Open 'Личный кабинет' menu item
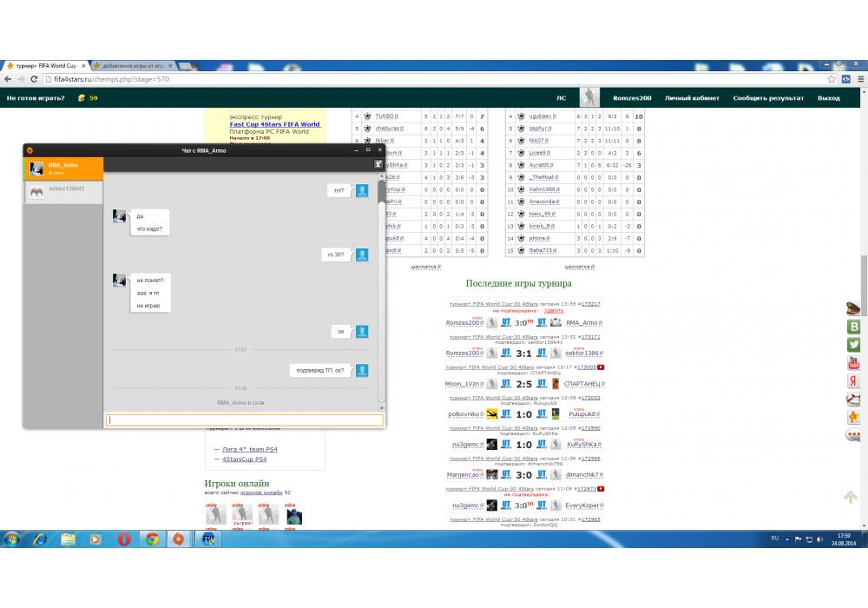868x608 pixels. pyautogui.click(x=692, y=98)
